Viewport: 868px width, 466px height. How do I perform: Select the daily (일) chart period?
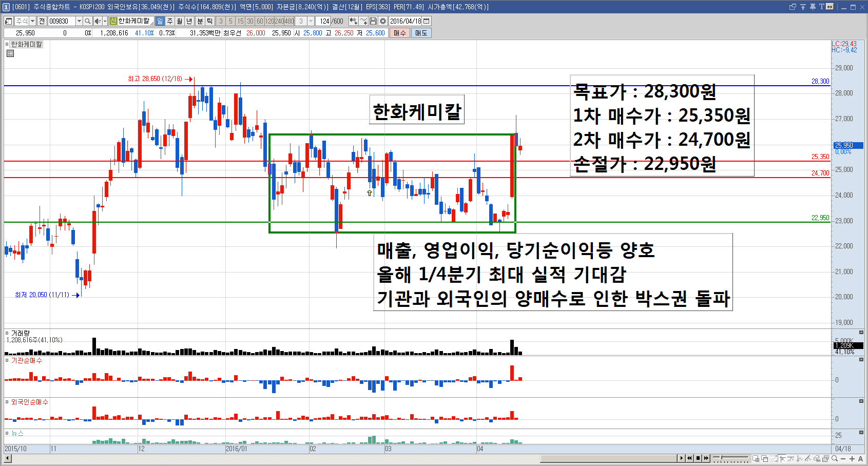click(160, 21)
